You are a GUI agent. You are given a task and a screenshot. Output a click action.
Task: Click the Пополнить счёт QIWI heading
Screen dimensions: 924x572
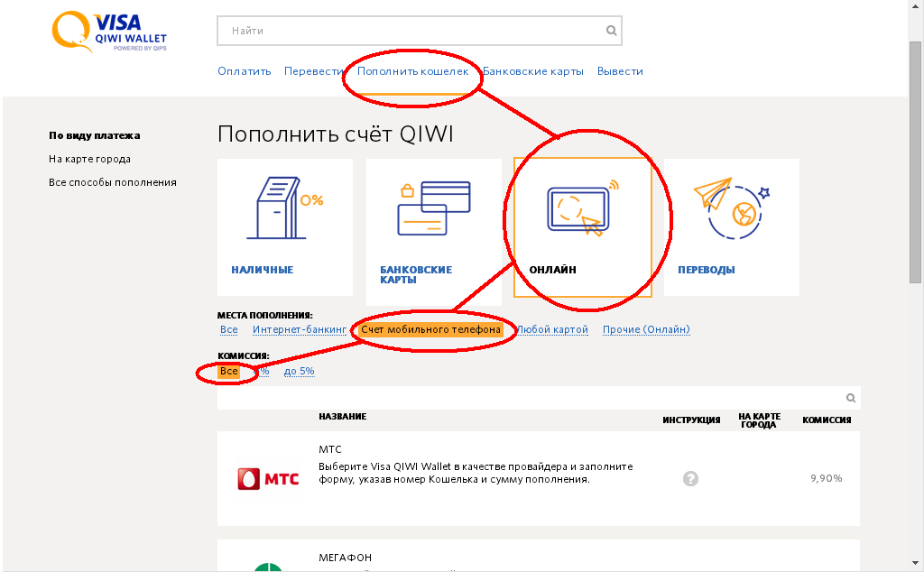coord(336,134)
